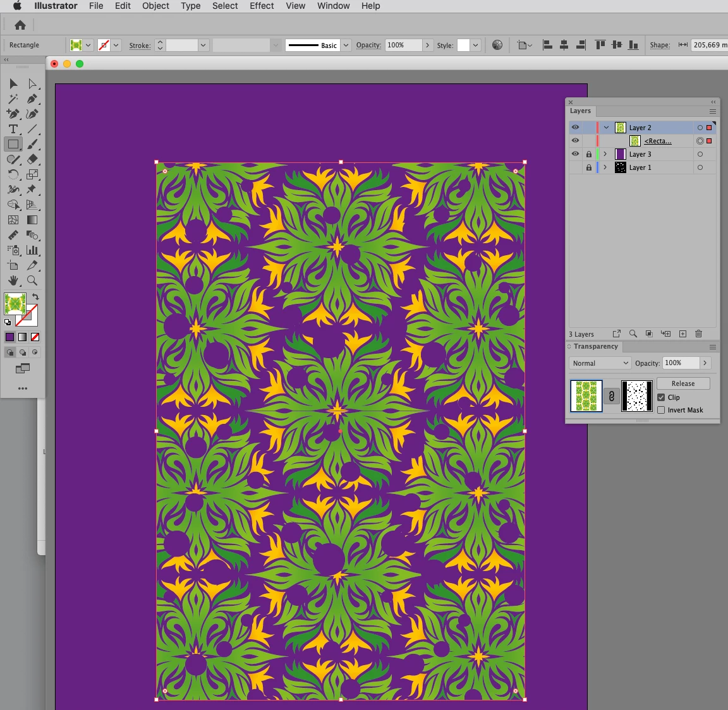Image resolution: width=728 pixels, height=710 pixels.
Task: Open the File menu
Action: [x=96, y=6]
